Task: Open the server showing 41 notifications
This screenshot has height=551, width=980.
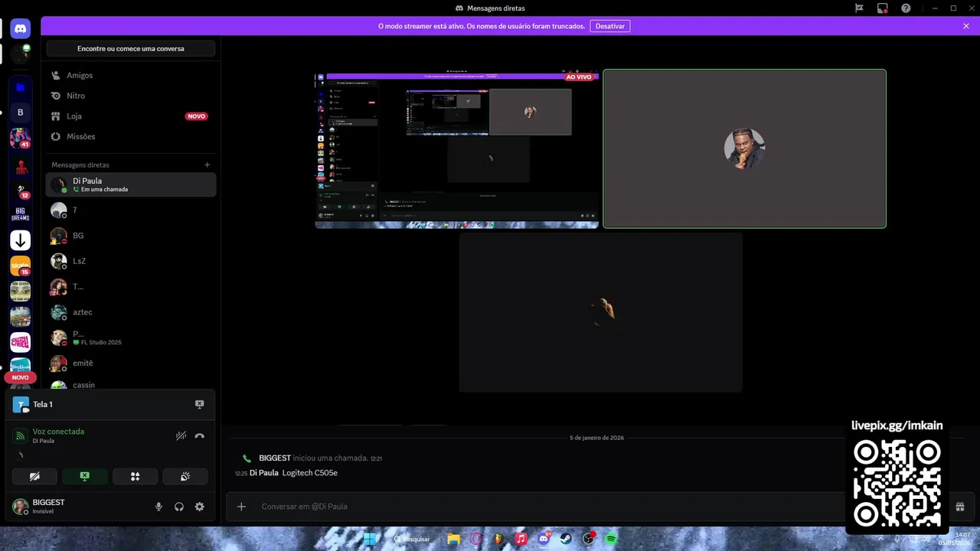Action: [21, 139]
